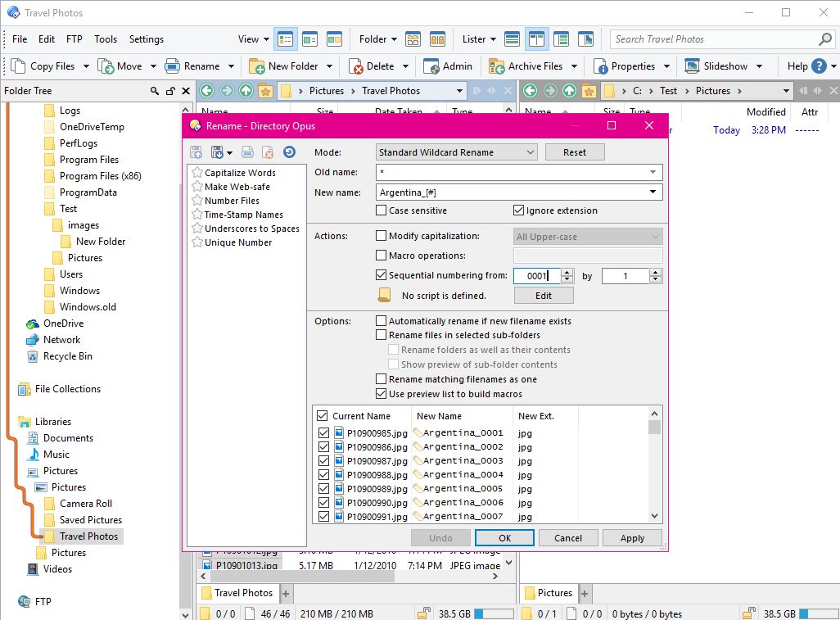
Task: Check Rename files in selected sub-folders
Action: point(381,334)
